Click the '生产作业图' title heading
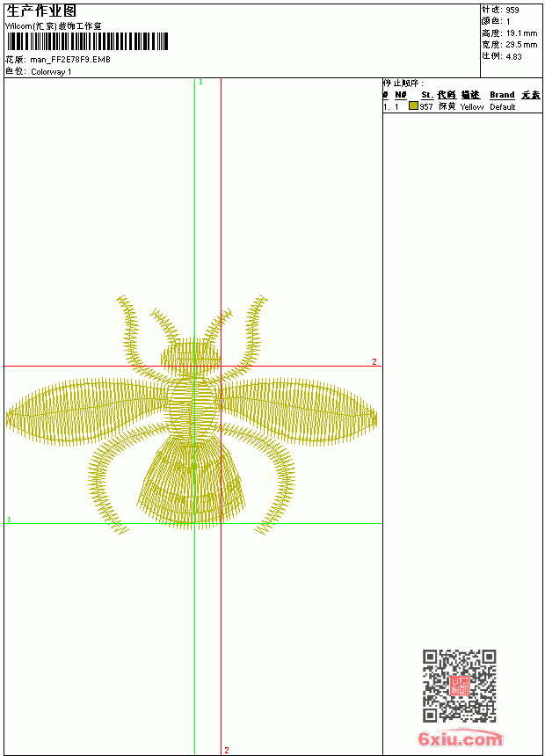The width and height of the screenshot is (545, 756). tap(41, 11)
